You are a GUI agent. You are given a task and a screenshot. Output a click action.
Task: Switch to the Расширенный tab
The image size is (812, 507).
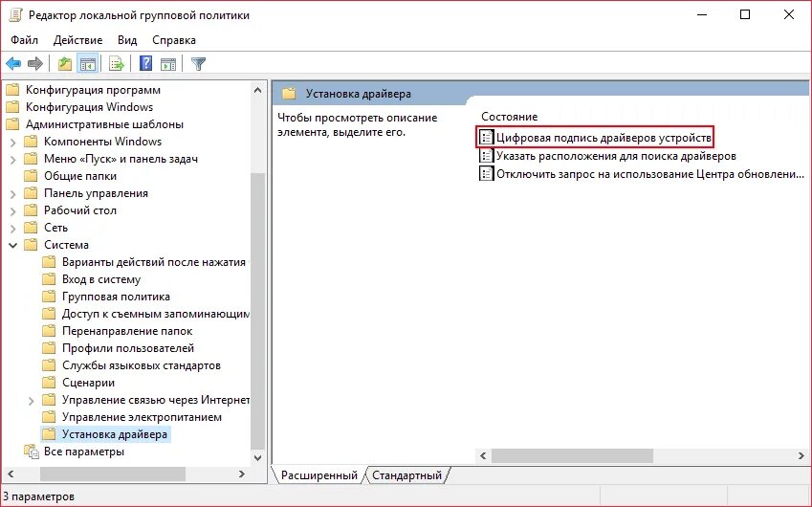[x=319, y=475]
